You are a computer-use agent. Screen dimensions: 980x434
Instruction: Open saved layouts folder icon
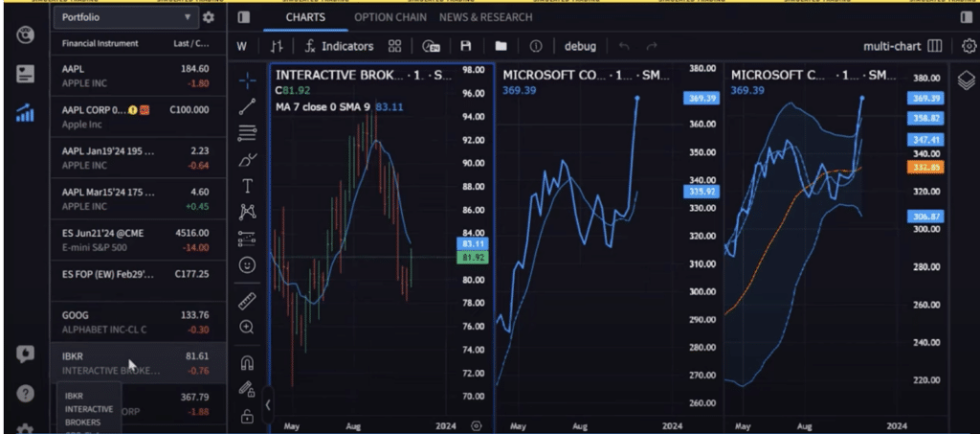point(501,46)
